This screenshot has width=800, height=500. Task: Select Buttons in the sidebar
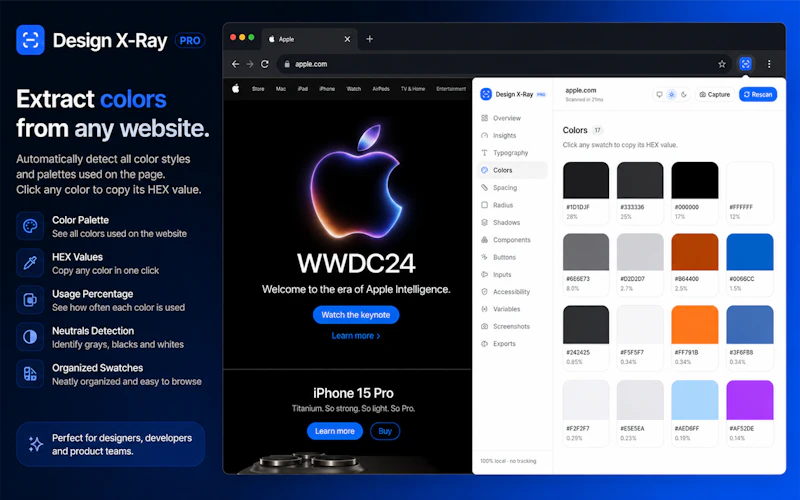(x=513, y=257)
